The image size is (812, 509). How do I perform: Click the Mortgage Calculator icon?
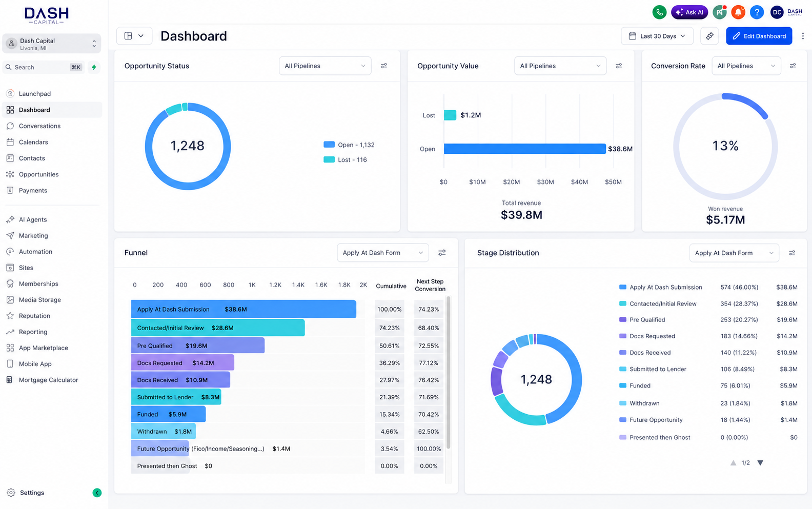click(x=10, y=380)
